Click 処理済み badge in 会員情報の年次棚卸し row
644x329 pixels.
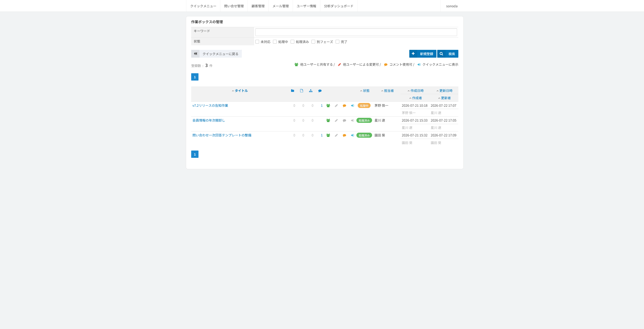[x=364, y=121]
